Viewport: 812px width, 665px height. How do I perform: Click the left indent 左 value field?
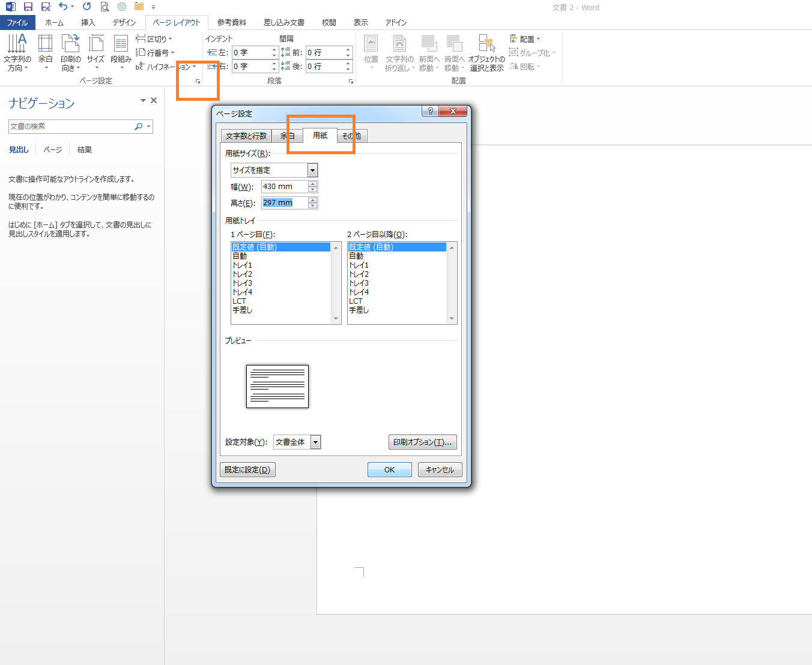(x=251, y=53)
